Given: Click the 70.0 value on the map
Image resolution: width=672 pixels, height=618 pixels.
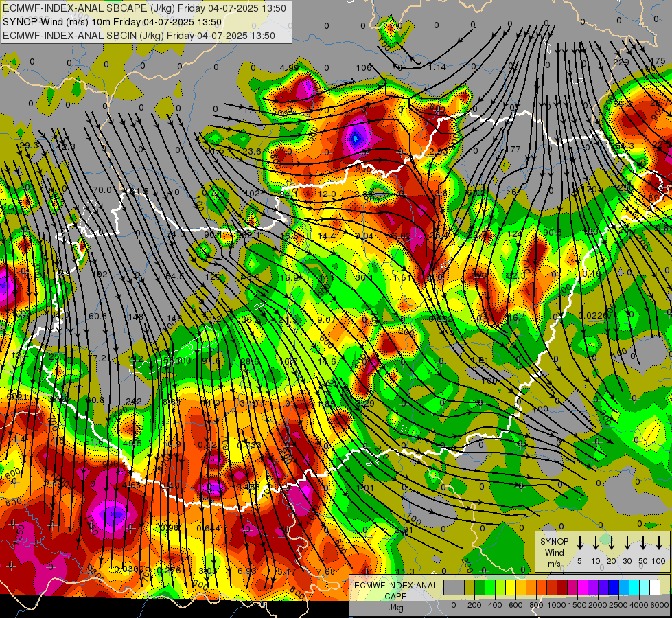Looking at the screenshot, I should coord(102,190).
